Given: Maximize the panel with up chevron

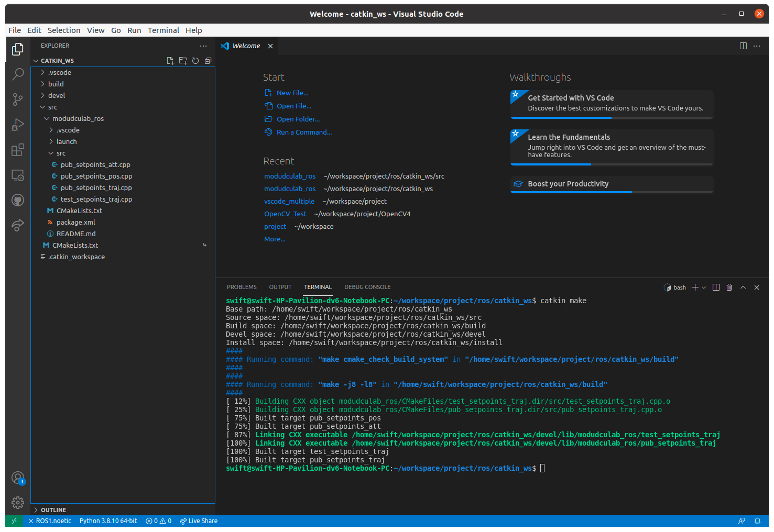Looking at the screenshot, I should 743,287.
